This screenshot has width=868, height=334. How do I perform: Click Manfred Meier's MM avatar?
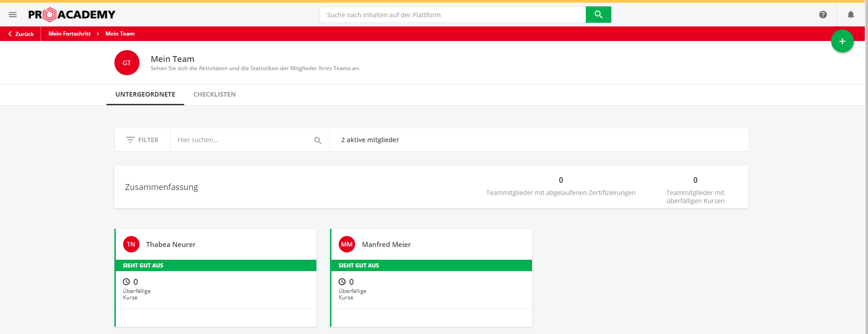(x=347, y=244)
